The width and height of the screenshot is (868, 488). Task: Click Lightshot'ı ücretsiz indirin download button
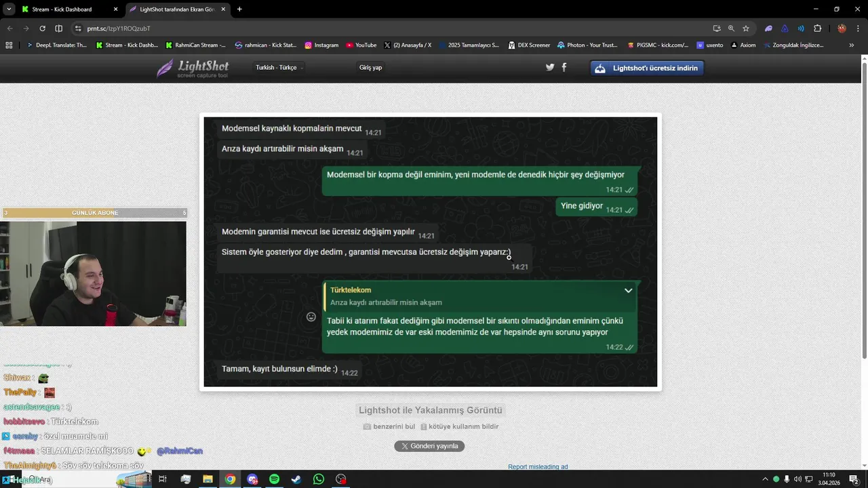pyautogui.click(x=647, y=68)
